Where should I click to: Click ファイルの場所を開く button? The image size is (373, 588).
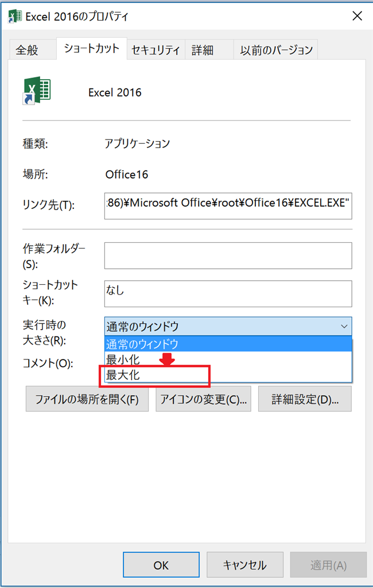[87, 399]
